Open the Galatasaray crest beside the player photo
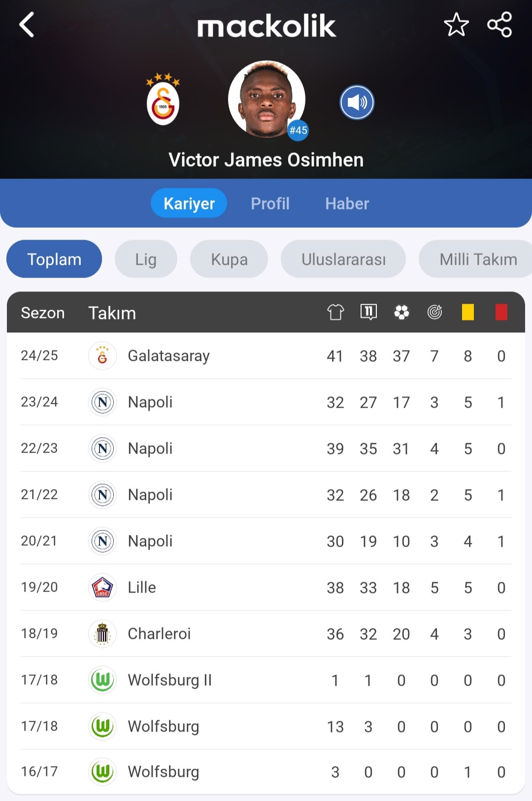This screenshot has height=801, width=532. (x=163, y=99)
